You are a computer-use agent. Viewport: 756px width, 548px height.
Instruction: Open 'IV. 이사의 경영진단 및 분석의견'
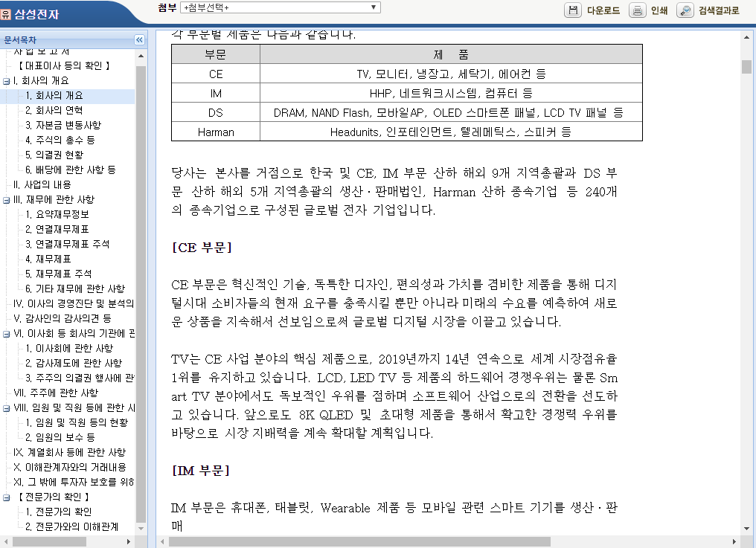(74, 303)
